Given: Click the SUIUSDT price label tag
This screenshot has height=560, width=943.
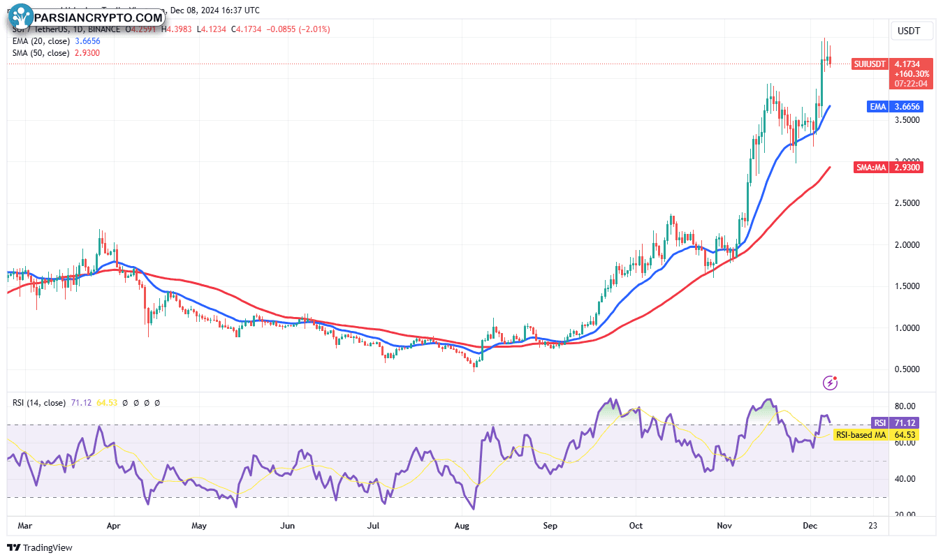Looking at the screenshot, I should tap(870, 64).
